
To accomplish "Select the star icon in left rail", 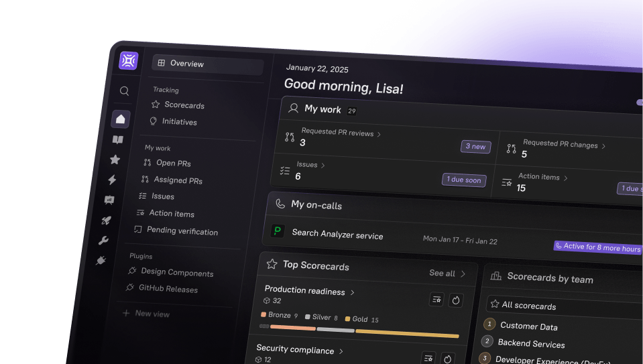I will coord(115,160).
